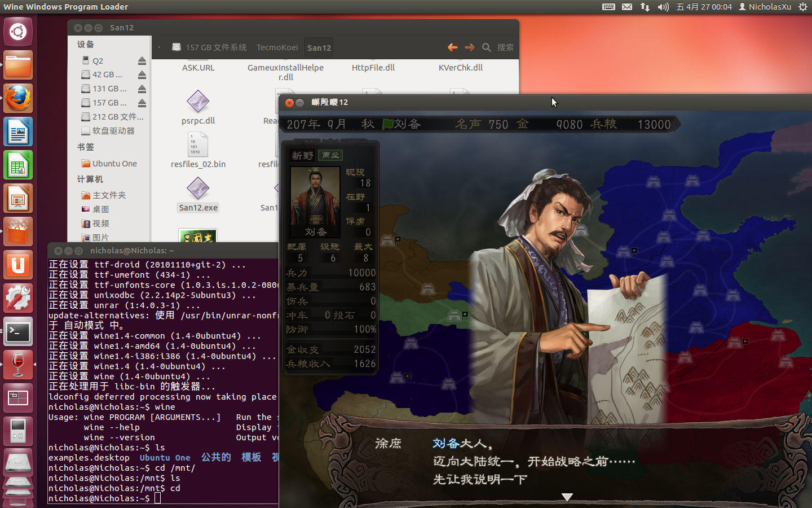
Task: Open 视频 videos folder in sidebar
Action: [x=95, y=224]
